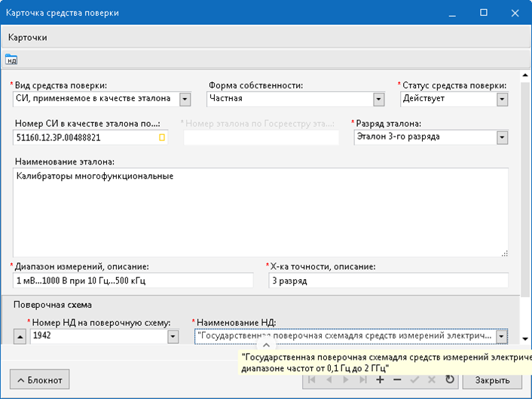Maximize the Карточка средства поверки window
Viewport: 532px width, 399px height.
[x=484, y=13]
